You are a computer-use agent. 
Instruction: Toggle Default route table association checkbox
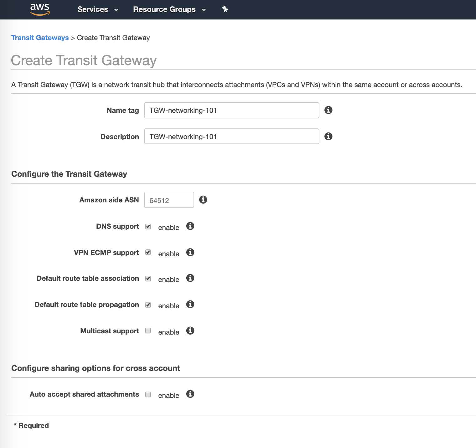point(148,279)
